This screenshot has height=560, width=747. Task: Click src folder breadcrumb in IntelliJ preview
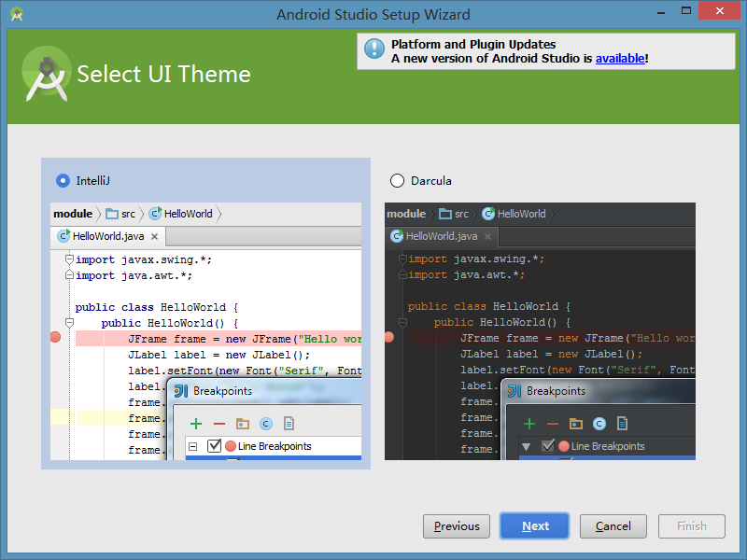[120, 214]
